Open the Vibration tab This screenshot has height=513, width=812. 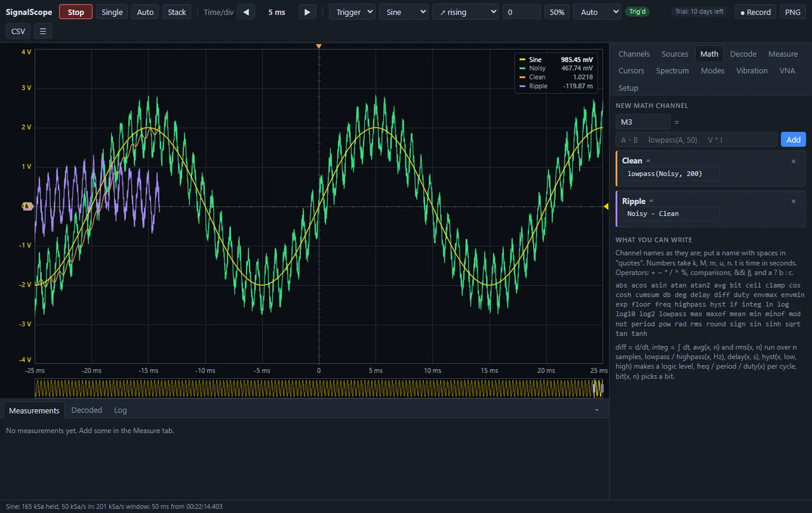(x=752, y=71)
